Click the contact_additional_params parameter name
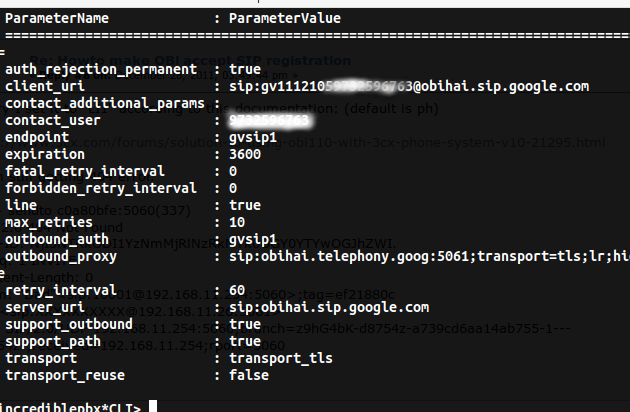The width and height of the screenshot is (630, 412). 105,104
